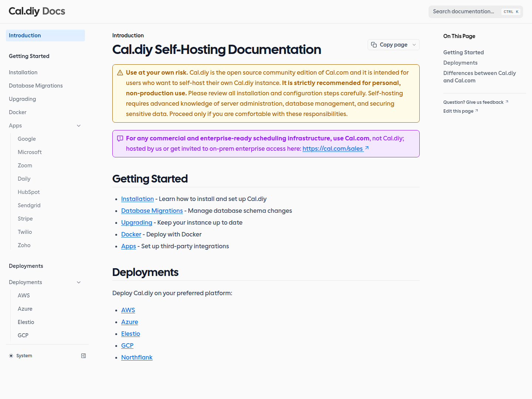Screen dimensions: 532x399
Task: Open Introduction in the sidebar
Action: pos(45,35)
